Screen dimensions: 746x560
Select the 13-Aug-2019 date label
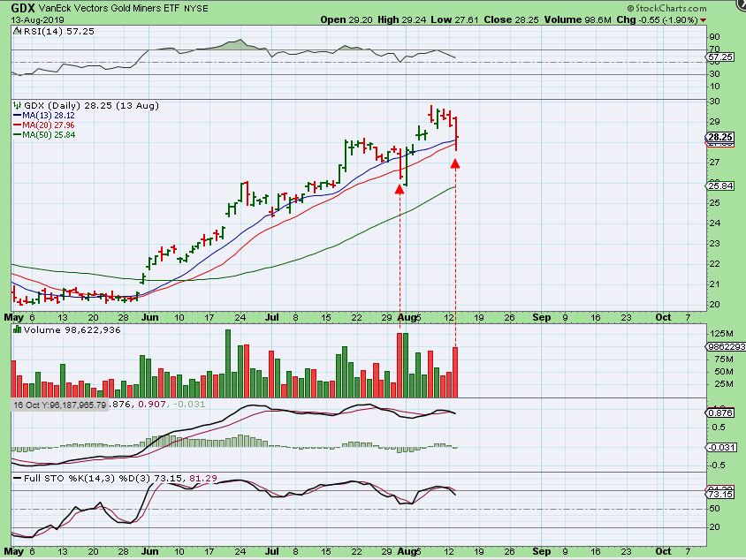[x=38, y=20]
